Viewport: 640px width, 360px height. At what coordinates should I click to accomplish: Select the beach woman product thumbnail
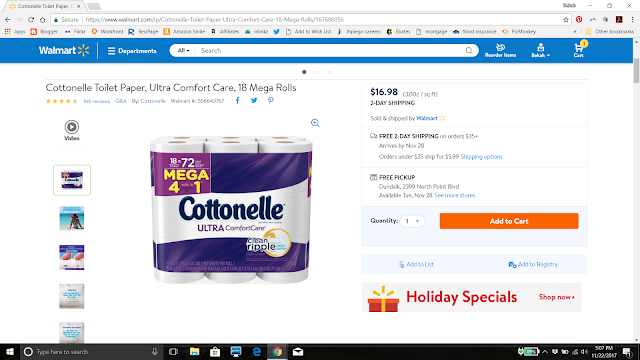[72, 218]
